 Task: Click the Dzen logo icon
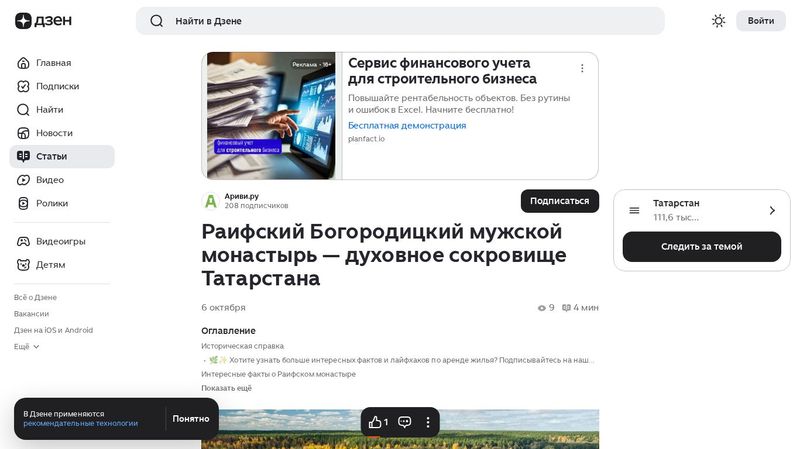click(x=23, y=21)
